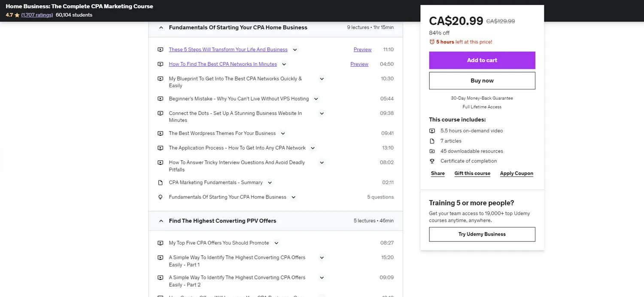
Task: Click the downloadable resources icon beside "45 downloadable resources"
Action: pyautogui.click(x=431, y=151)
